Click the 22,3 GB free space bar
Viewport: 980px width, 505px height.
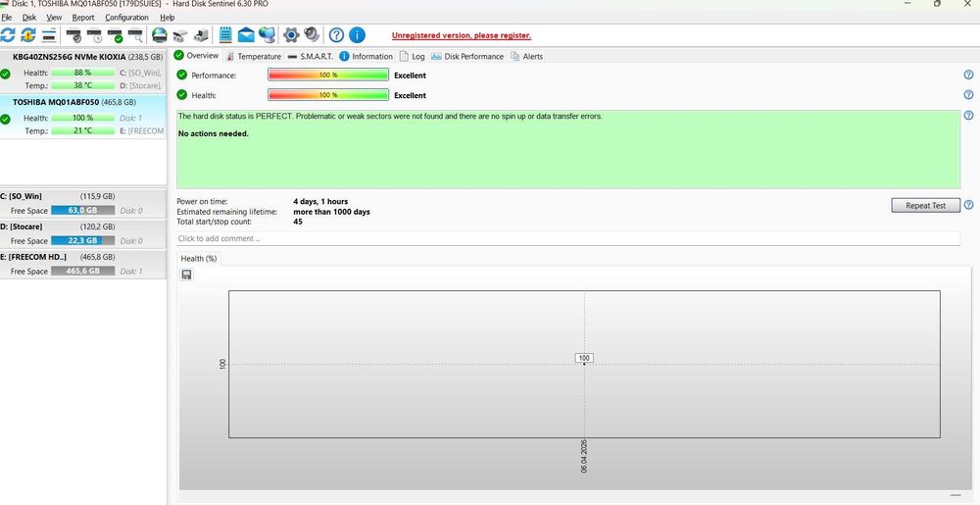click(82, 240)
